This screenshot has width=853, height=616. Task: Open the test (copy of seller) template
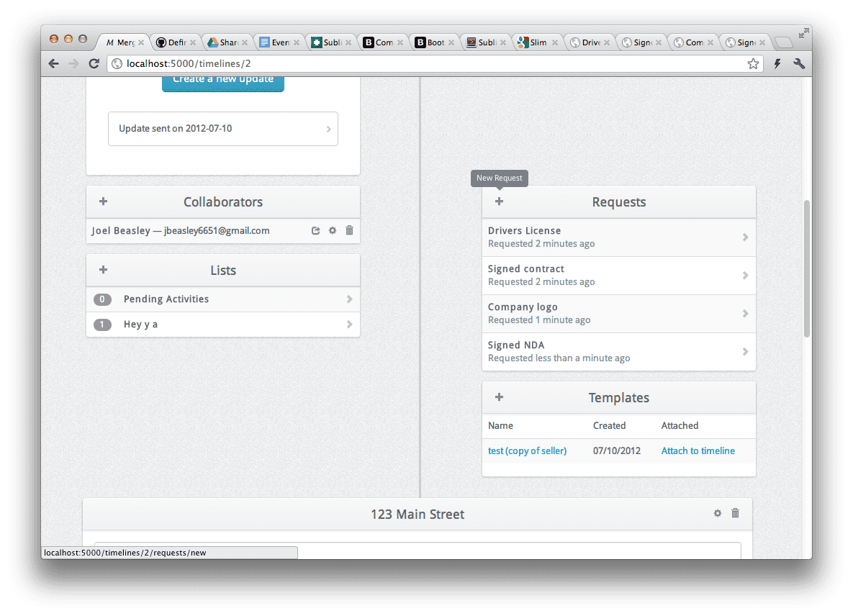527,450
